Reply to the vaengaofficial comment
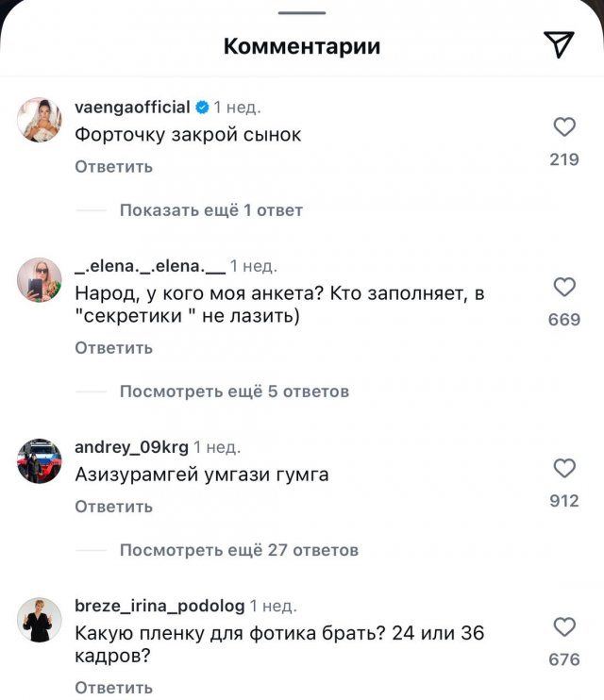This screenshot has height=700, width=604. pos(113,167)
